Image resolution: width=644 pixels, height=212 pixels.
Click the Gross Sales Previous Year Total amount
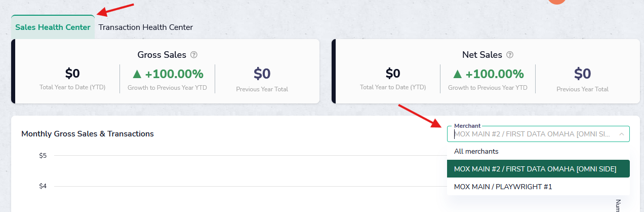(x=262, y=74)
